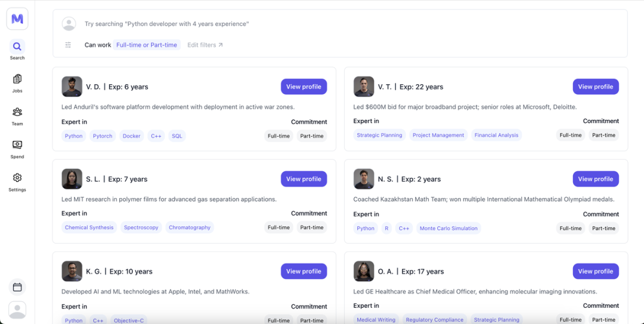View profile of V. D.
The width and height of the screenshot is (644, 324).
[304, 87]
